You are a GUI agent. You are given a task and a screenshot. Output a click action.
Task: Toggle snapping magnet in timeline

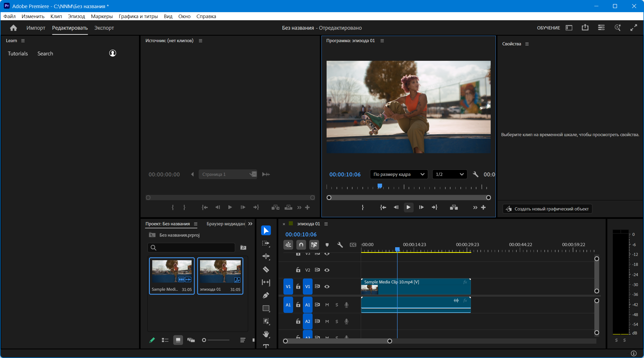tap(301, 245)
